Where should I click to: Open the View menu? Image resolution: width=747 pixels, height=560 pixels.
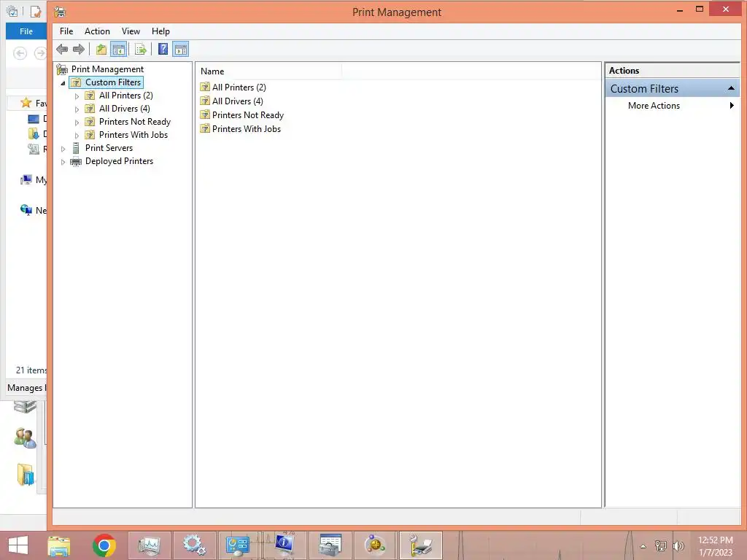(x=131, y=31)
